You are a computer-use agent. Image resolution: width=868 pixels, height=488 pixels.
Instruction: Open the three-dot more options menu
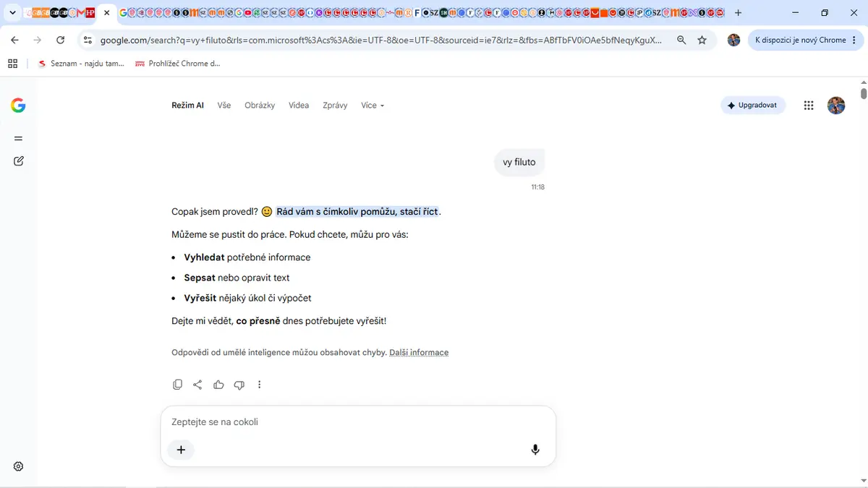(x=260, y=385)
